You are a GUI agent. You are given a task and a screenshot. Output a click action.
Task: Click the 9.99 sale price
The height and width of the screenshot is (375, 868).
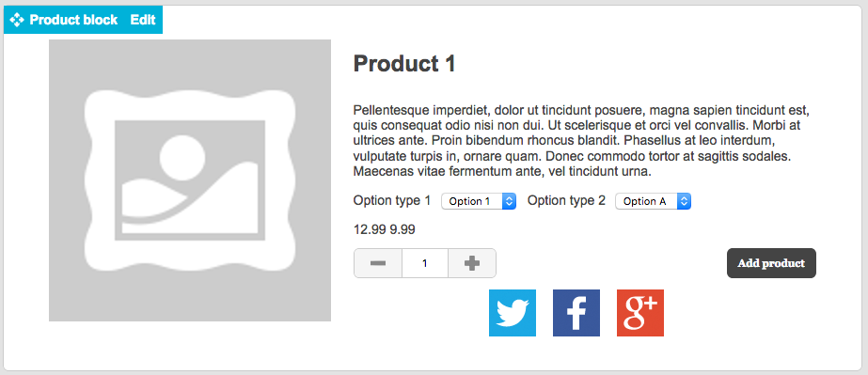tap(402, 229)
